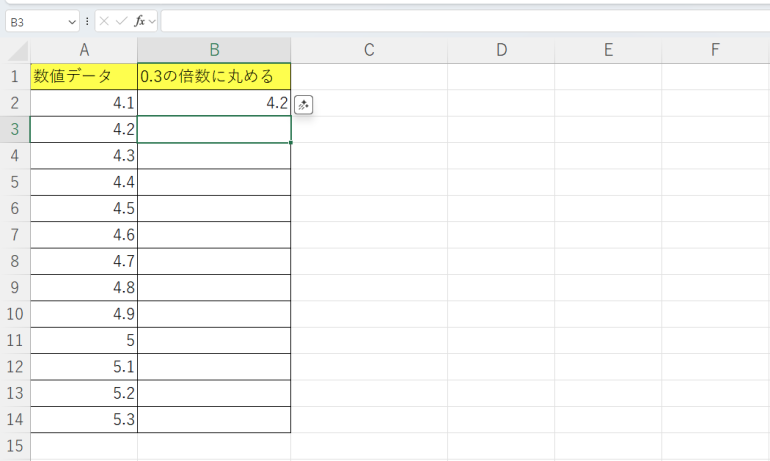
Task: Click the Insert Function fx icon
Action: [140, 21]
